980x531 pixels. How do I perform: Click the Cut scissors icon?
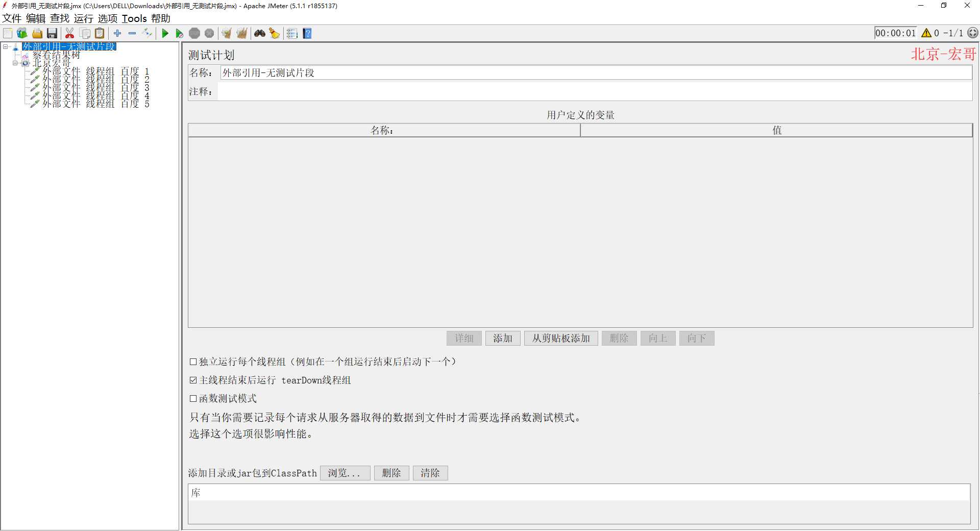click(x=70, y=33)
